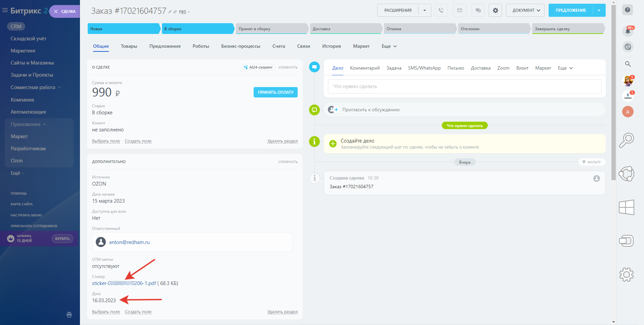Screen dimensions: 644x325
Task: Open the help question mark icon
Action: [x=627, y=10]
